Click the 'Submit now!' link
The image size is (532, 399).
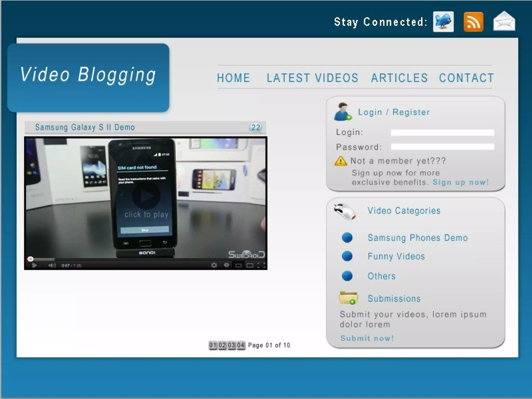pyautogui.click(x=367, y=338)
